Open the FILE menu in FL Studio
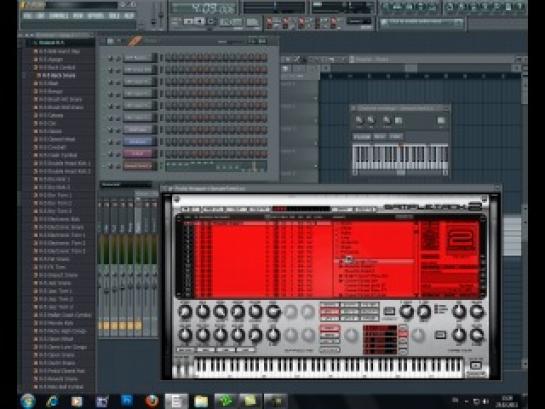This screenshot has height=409, width=545. pyautogui.click(x=28, y=16)
